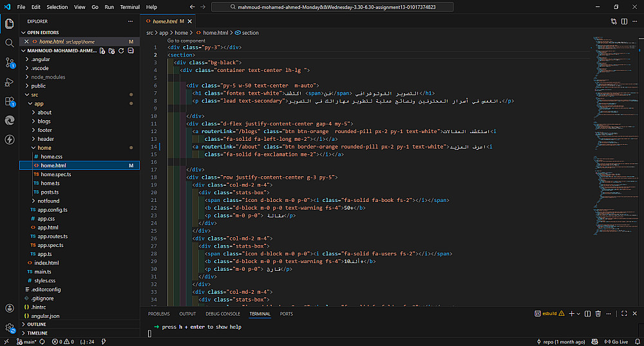Click the Go Live status bar button

click(616, 341)
